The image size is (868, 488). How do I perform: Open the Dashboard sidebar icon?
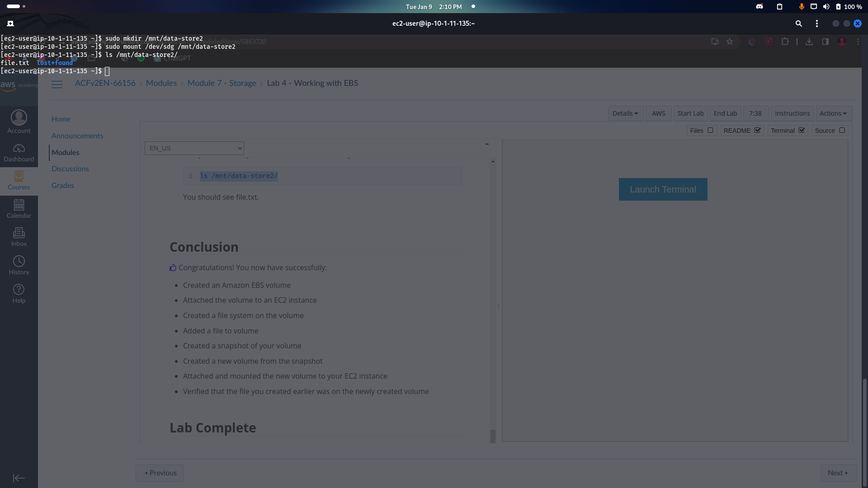pos(19,153)
